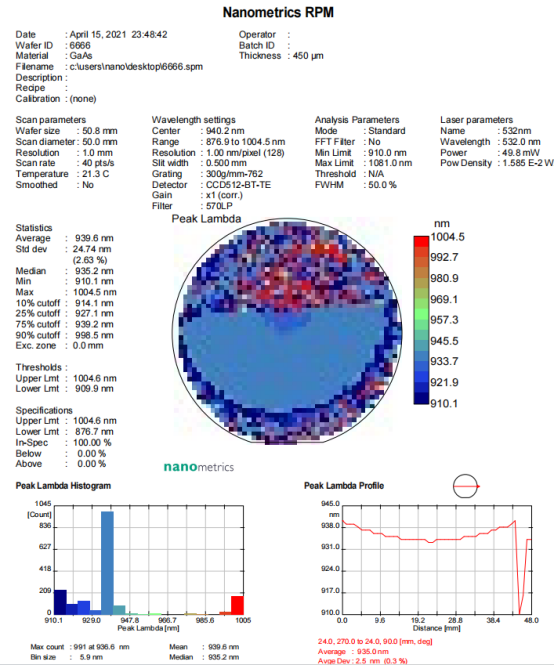Select the FWHM value 50.0 %
554x665 pixels.
coord(382,185)
